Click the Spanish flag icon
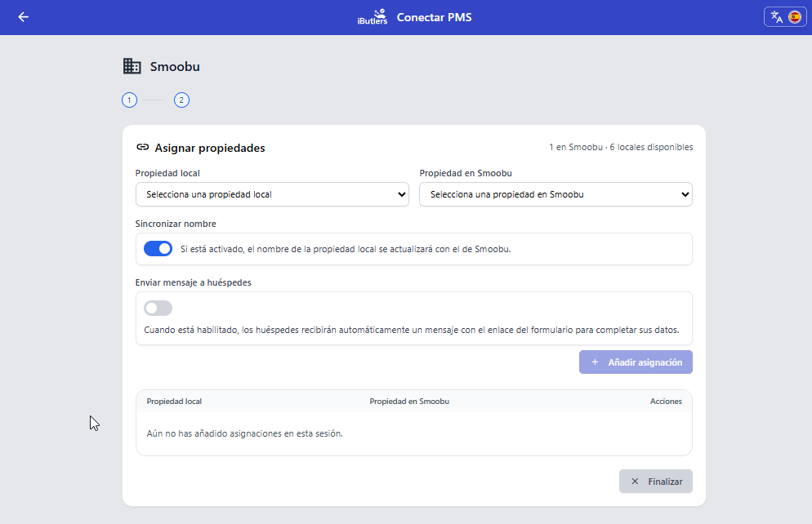 tap(794, 17)
